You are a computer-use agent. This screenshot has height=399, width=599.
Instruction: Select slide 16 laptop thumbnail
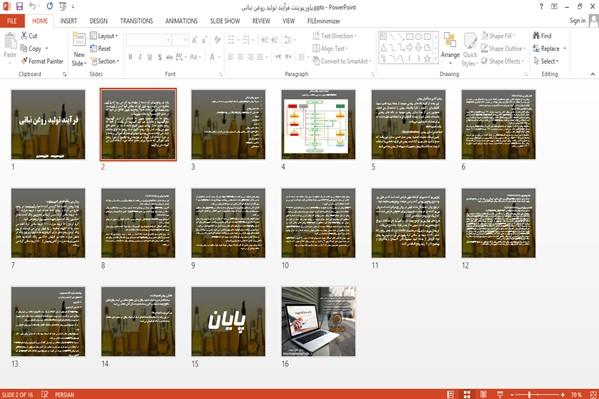[x=318, y=321]
